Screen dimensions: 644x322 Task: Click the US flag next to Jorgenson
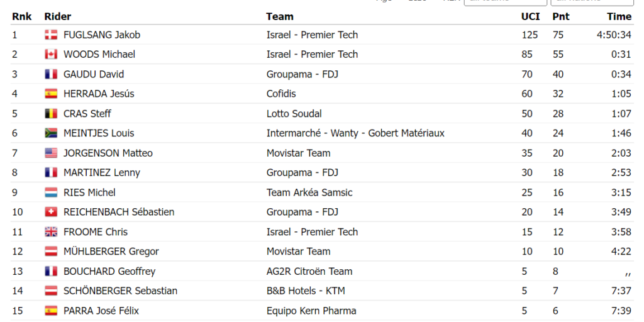click(x=51, y=153)
